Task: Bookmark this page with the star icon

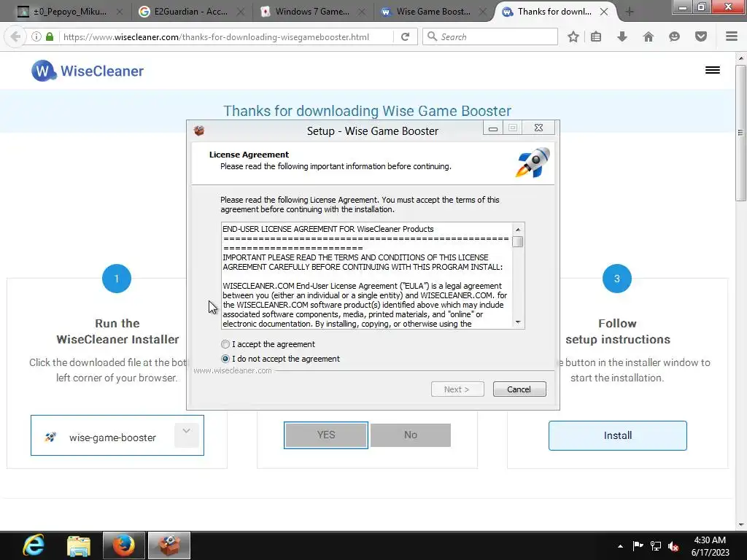Action: (x=573, y=36)
